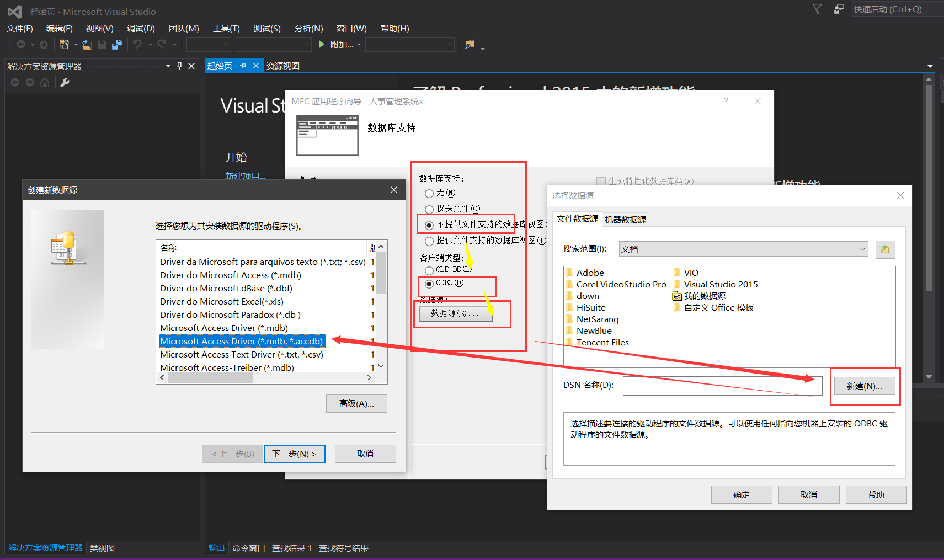Open the solution configurations combo box
Viewport: 944px width, 560px height.
click(x=209, y=45)
